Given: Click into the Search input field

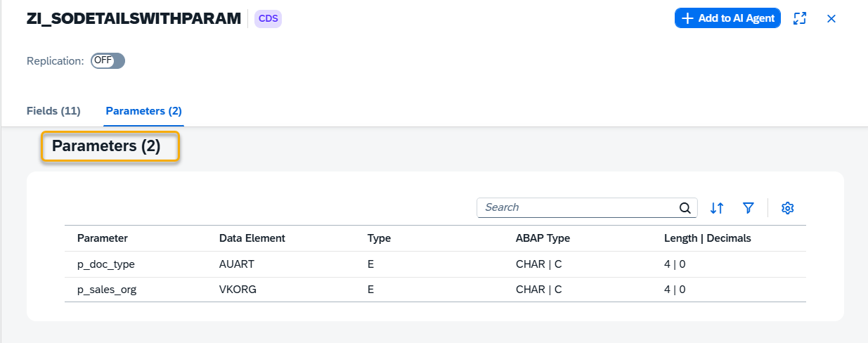Looking at the screenshot, I should [x=576, y=208].
